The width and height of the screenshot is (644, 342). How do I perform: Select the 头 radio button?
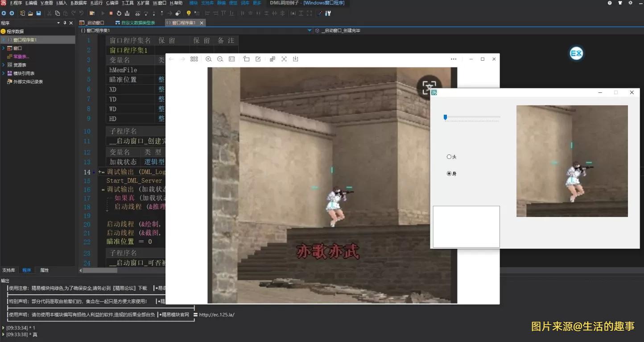[x=449, y=157]
